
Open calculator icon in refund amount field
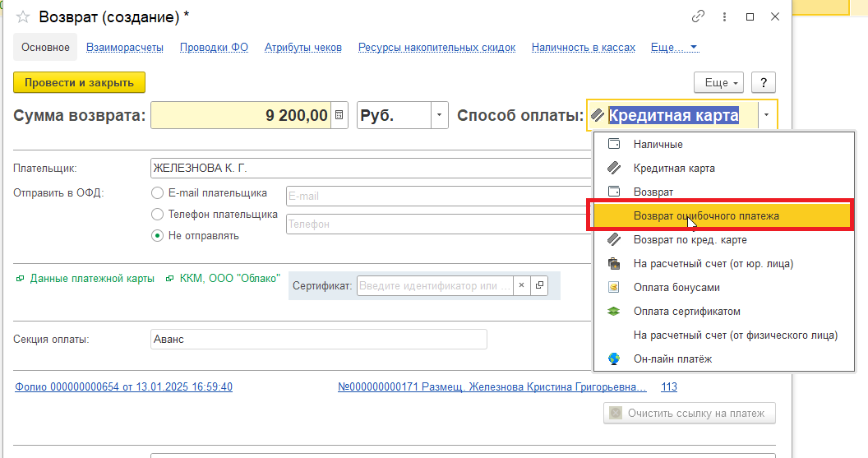[x=340, y=116]
